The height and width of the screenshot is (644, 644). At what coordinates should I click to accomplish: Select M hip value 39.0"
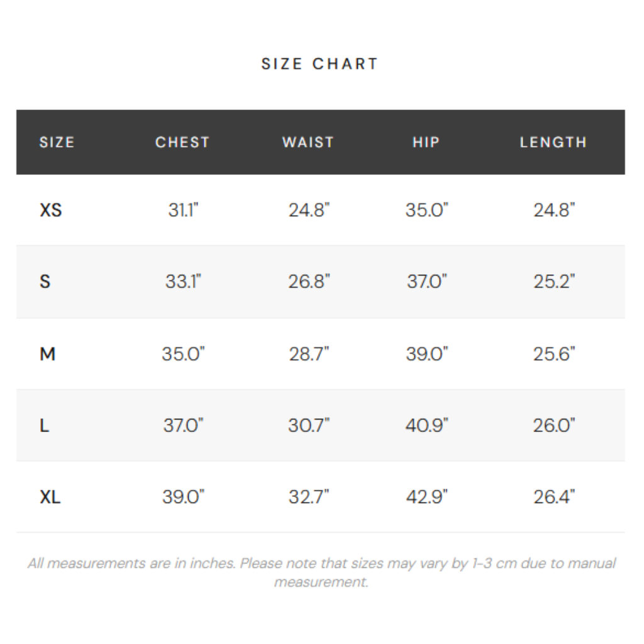[427, 354]
